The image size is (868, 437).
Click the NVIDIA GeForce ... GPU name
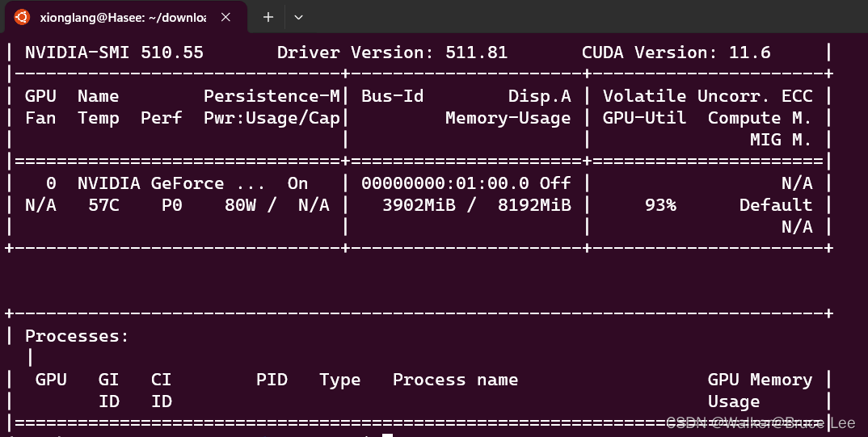(x=171, y=183)
